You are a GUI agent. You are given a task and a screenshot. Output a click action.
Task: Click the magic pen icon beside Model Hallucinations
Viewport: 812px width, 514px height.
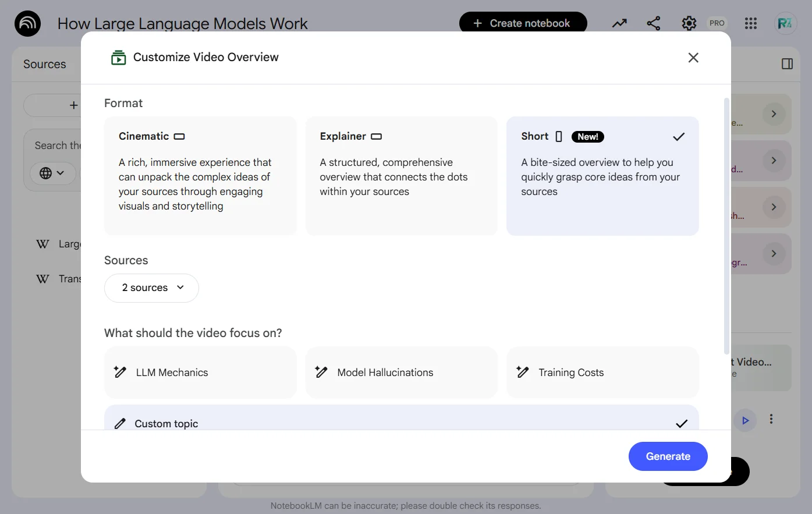coord(321,372)
